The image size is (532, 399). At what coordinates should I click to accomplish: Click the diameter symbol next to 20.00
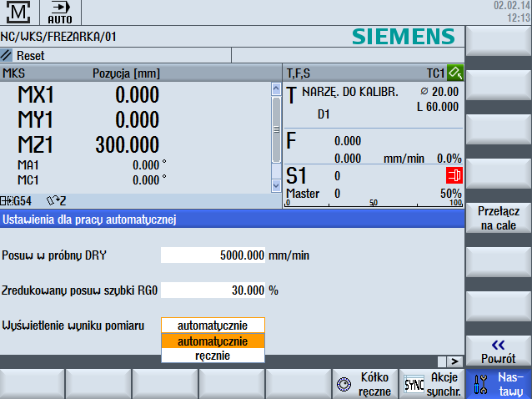[424, 91]
